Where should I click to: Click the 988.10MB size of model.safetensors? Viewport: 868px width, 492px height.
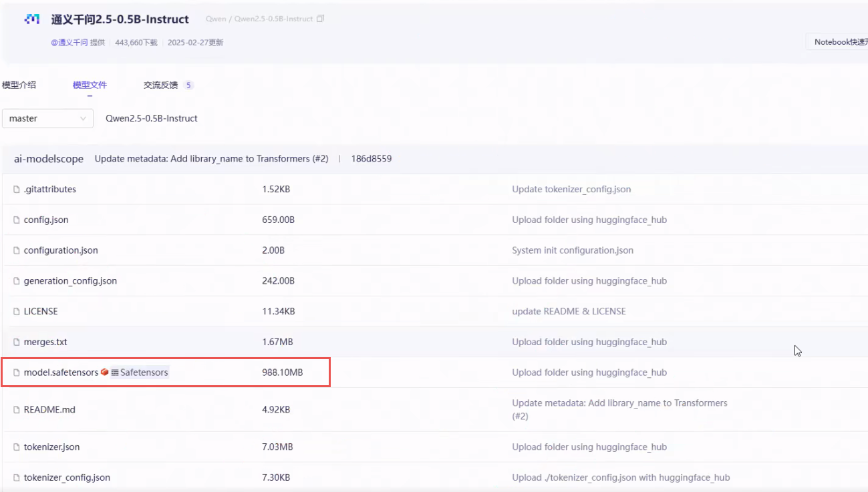(x=283, y=373)
